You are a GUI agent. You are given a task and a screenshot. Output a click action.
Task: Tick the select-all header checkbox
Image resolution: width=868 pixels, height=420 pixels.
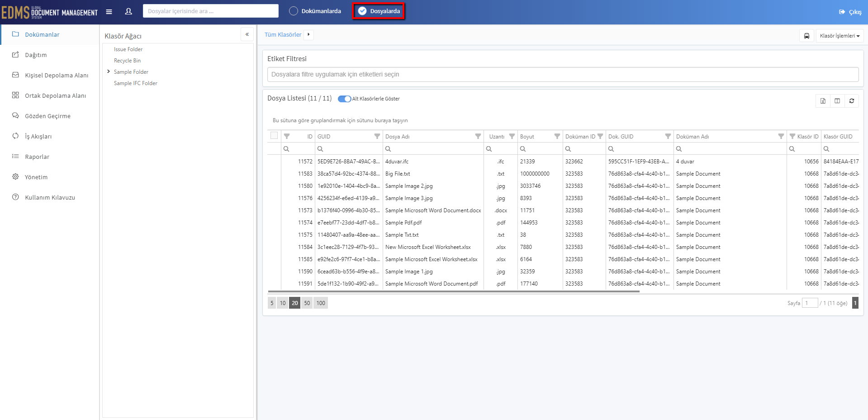[x=274, y=135]
